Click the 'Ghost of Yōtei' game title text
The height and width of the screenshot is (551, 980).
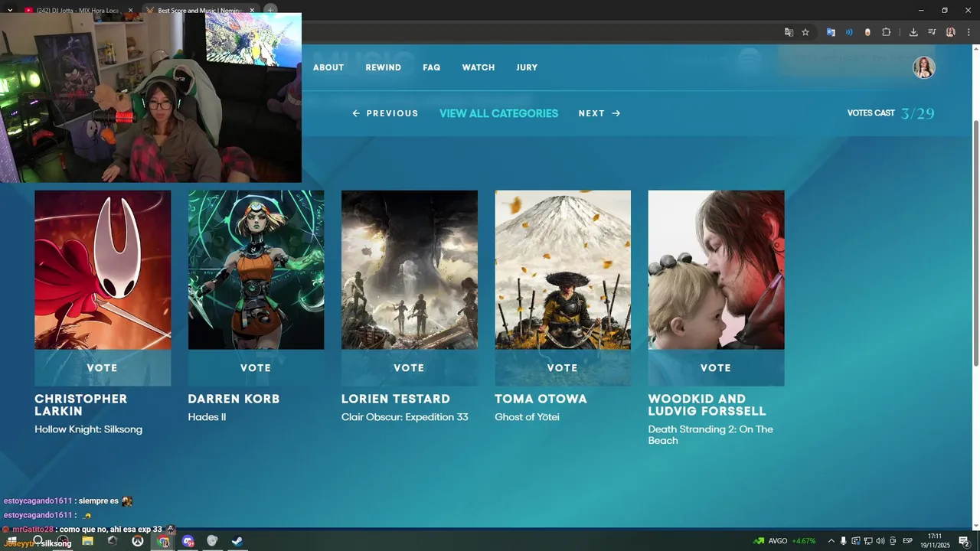[x=527, y=417]
